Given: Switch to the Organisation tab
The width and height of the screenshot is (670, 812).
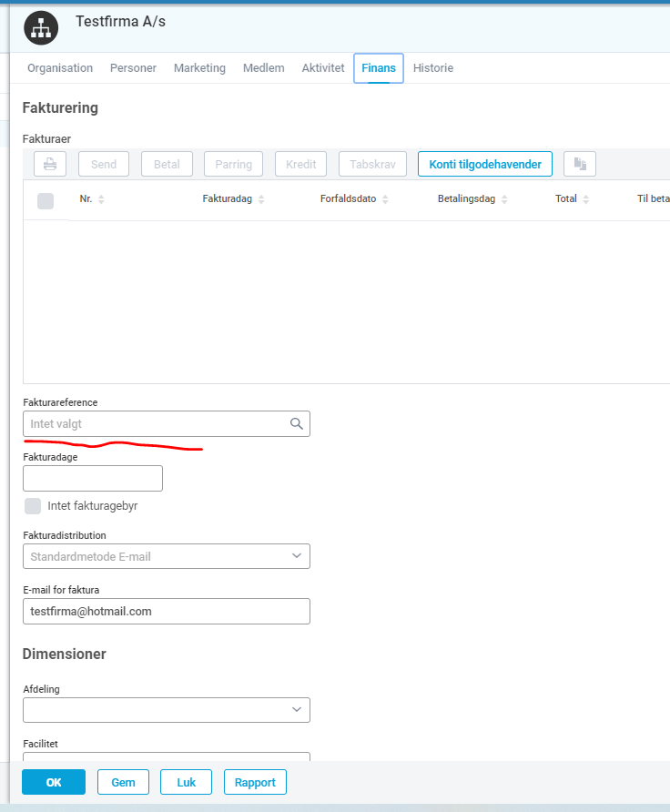Looking at the screenshot, I should coord(60,68).
